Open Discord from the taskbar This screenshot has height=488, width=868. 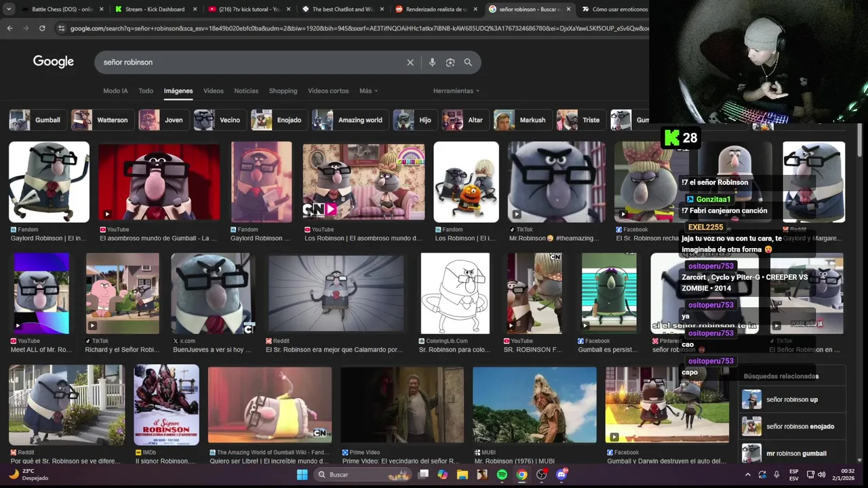coord(561,474)
